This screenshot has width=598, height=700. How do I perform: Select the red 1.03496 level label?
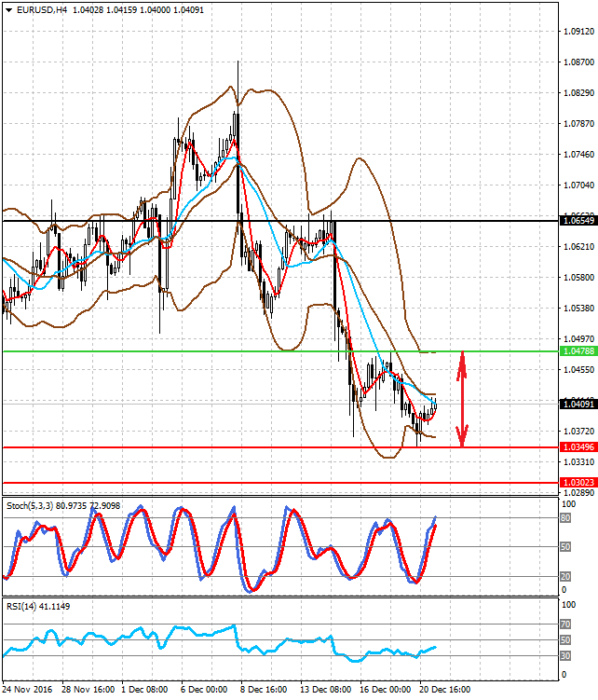point(578,446)
